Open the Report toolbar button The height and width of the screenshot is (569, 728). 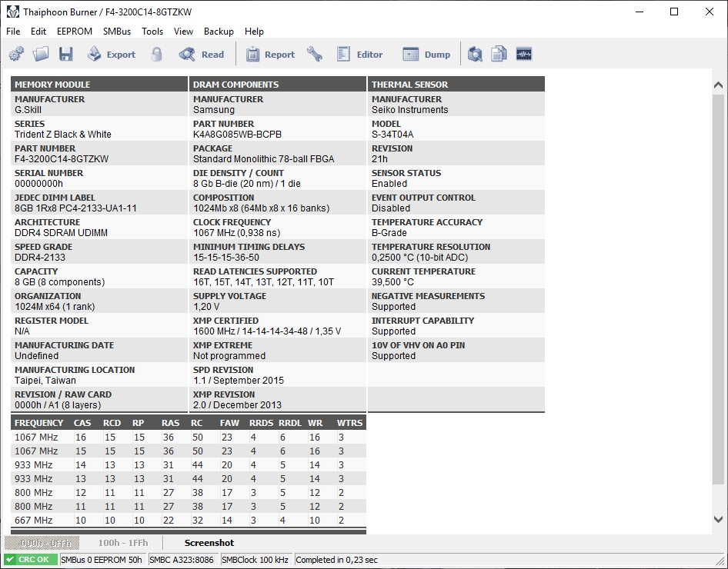click(x=270, y=55)
